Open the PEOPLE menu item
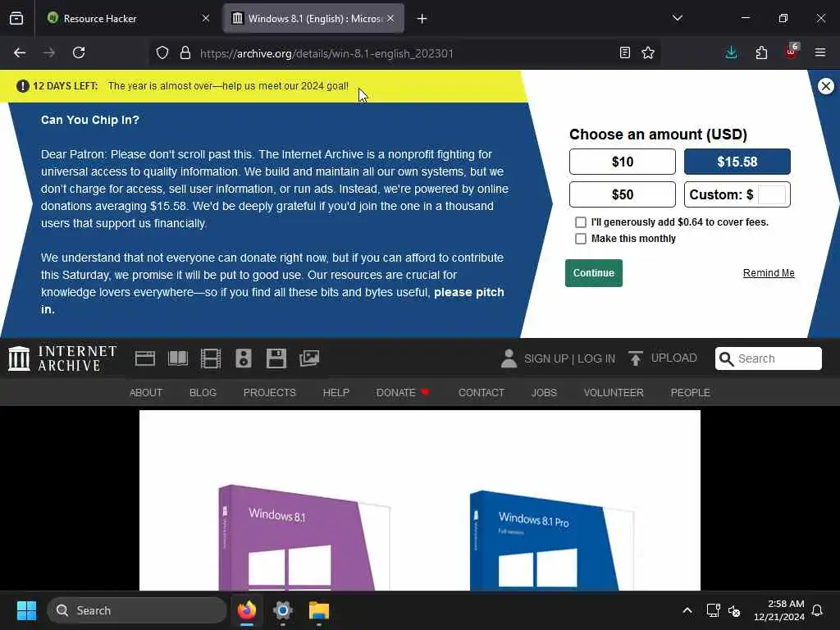This screenshot has width=840, height=630. click(x=690, y=393)
